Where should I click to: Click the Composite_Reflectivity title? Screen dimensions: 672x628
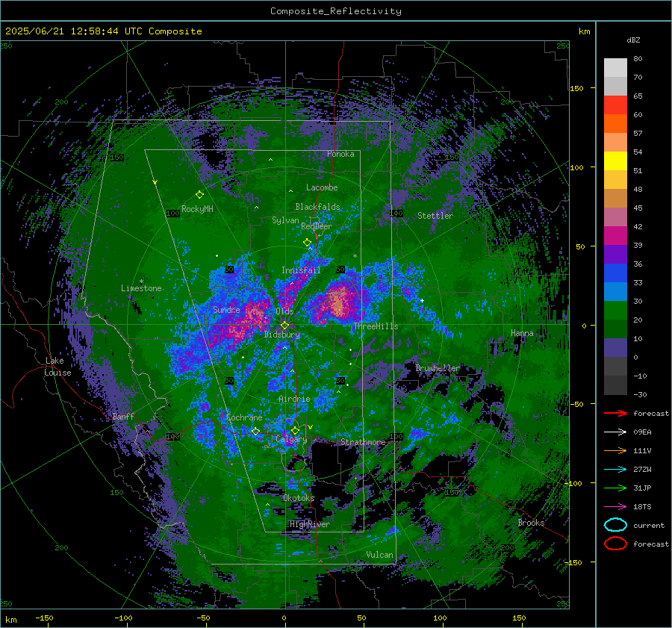click(336, 11)
